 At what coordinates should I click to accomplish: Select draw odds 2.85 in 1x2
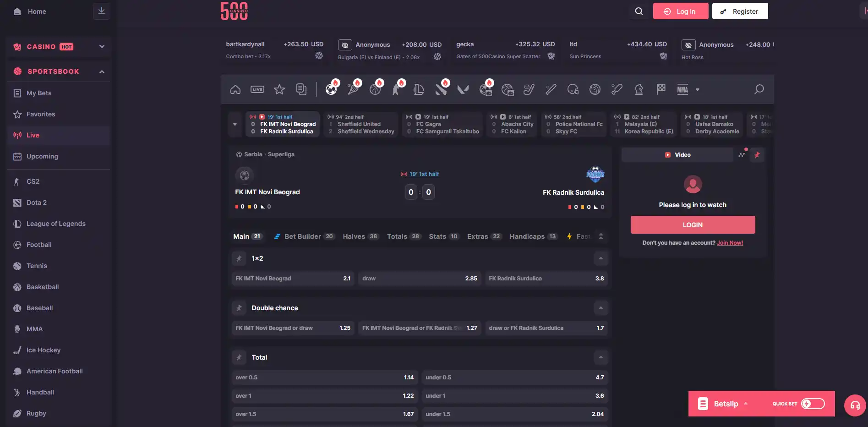(420, 279)
